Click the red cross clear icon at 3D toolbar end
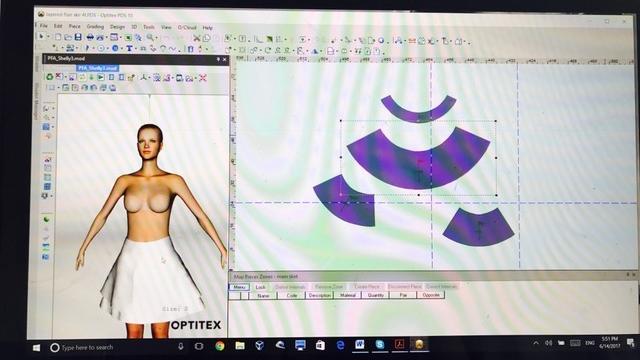 [x=203, y=78]
